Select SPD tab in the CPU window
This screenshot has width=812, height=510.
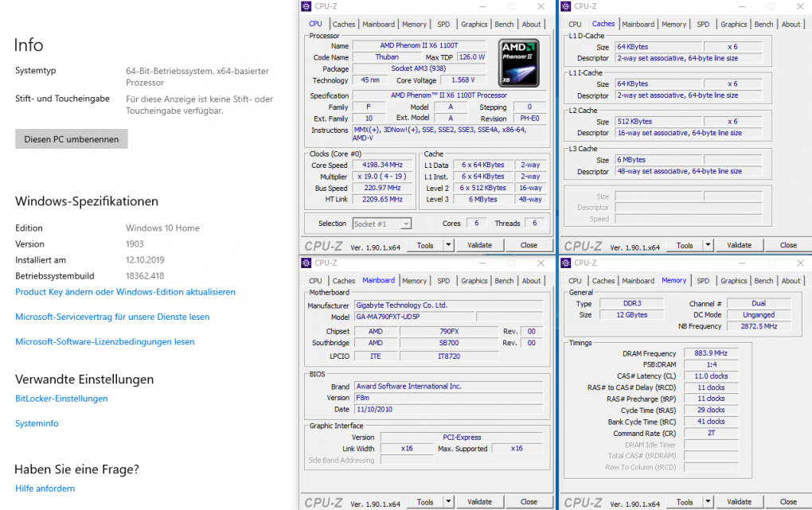[x=443, y=25]
